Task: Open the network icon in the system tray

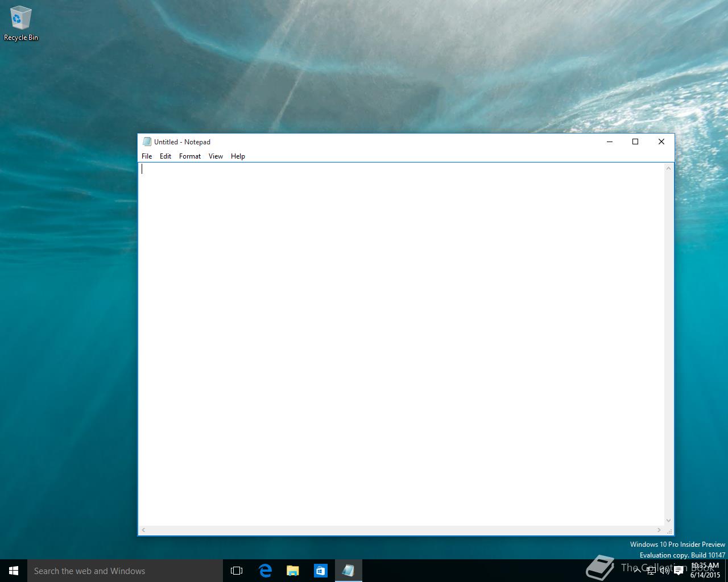Action: (651, 571)
